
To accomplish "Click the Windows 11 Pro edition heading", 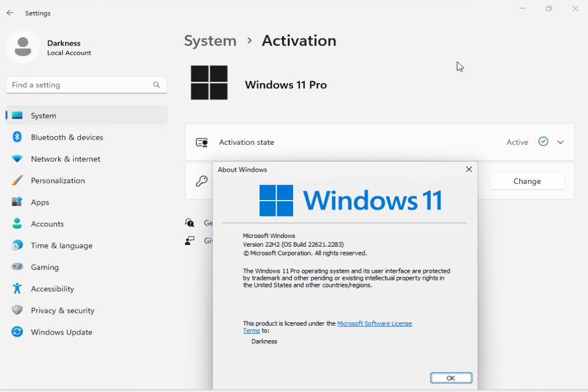I will pyautogui.click(x=286, y=85).
